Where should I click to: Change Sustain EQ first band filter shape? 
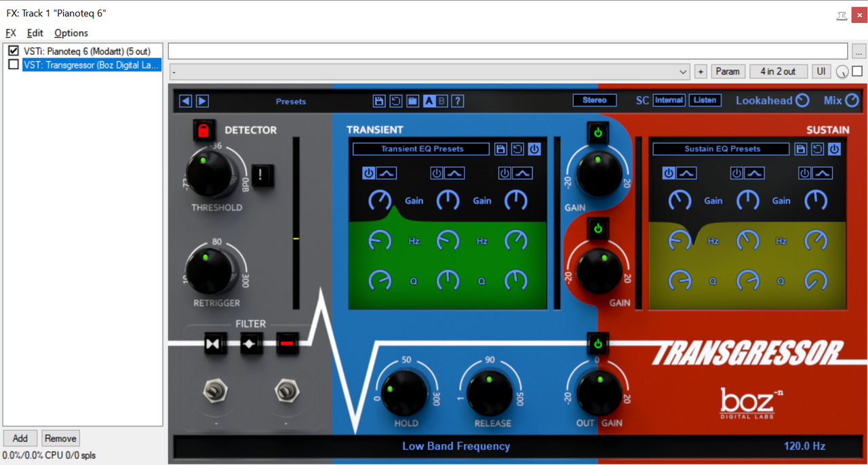(686, 174)
